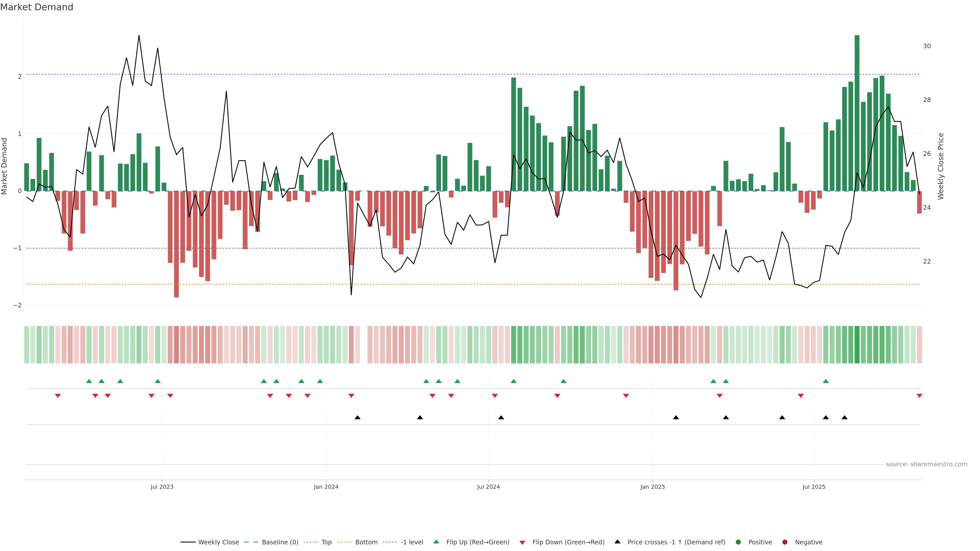Click the rightmost black price-cross triangle marker
Viewport: 980px width, 551px height.
844,417
